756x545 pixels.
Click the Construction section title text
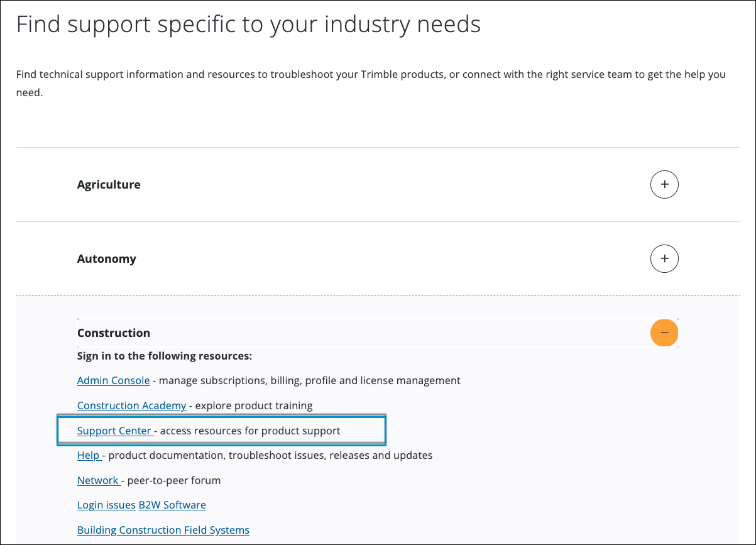tap(114, 333)
